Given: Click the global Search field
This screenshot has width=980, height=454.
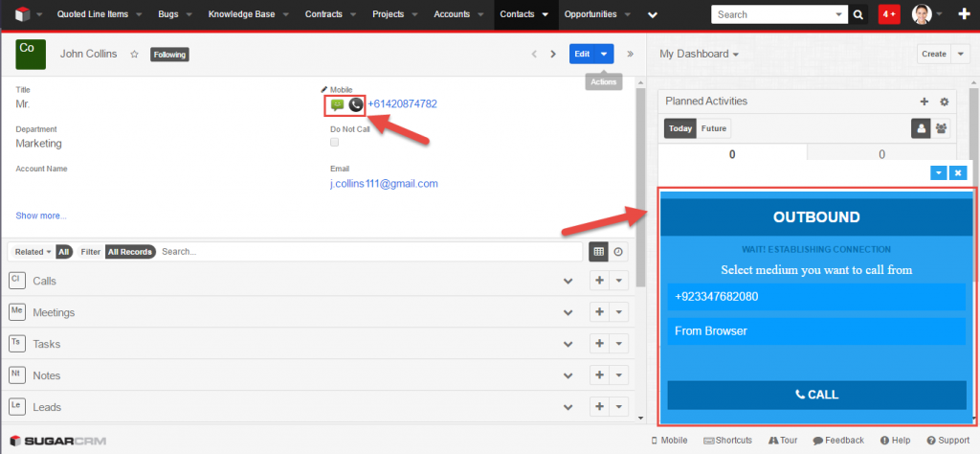Looking at the screenshot, I should click(773, 14).
